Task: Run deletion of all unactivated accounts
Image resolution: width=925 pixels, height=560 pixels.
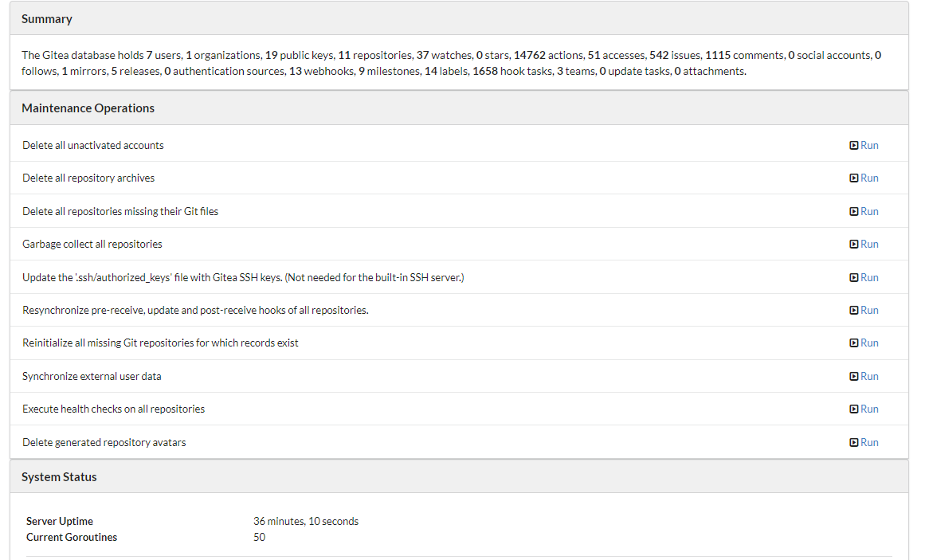Action: (869, 145)
